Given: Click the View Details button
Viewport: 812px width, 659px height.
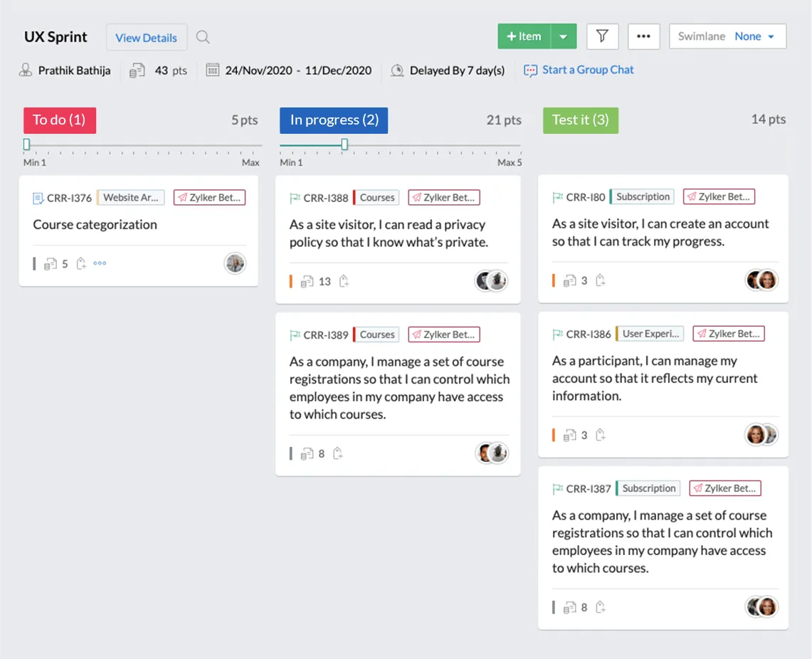Looking at the screenshot, I should pyautogui.click(x=147, y=37).
